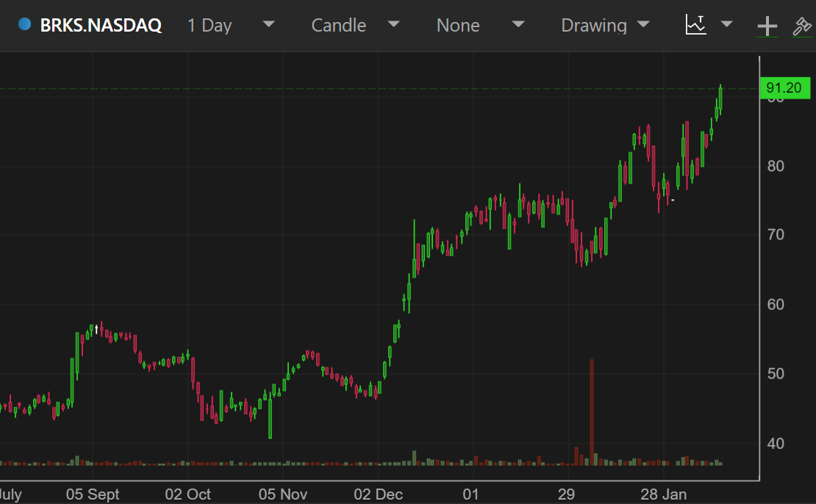Click the BRKS.NASDAQ symbol name
This screenshot has width=816, height=504.
pos(101,26)
